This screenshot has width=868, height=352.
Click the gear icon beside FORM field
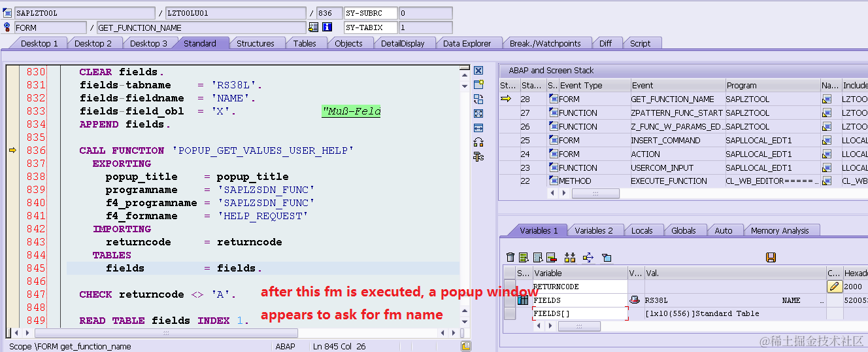tap(8, 27)
